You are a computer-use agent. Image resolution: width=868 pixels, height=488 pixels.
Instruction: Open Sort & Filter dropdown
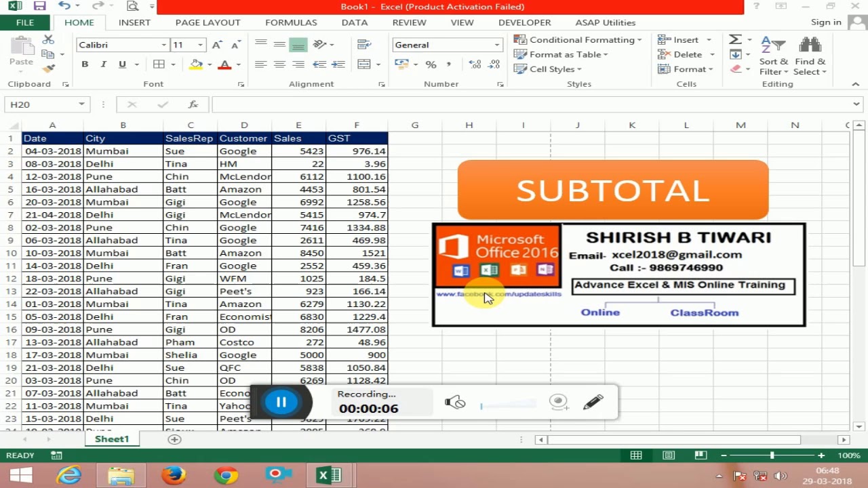(773, 55)
